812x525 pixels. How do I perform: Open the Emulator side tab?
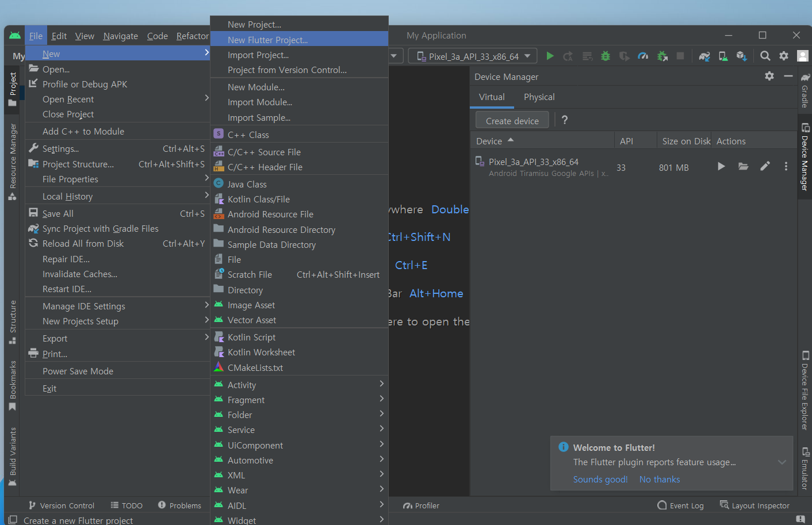(x=805, y=468)
